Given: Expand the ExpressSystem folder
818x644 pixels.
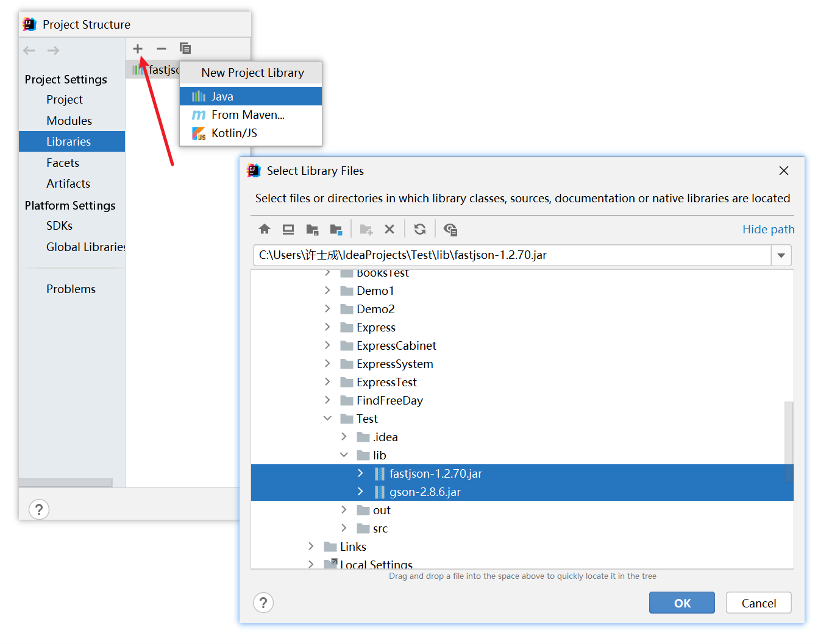Looking at the screenshot, I should [327, 364].
